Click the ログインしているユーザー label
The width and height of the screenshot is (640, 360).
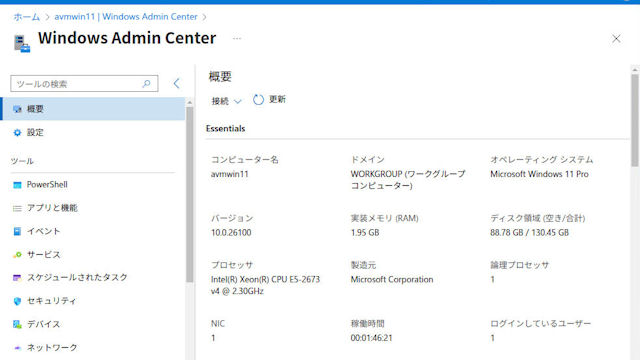tap(540, 324)
